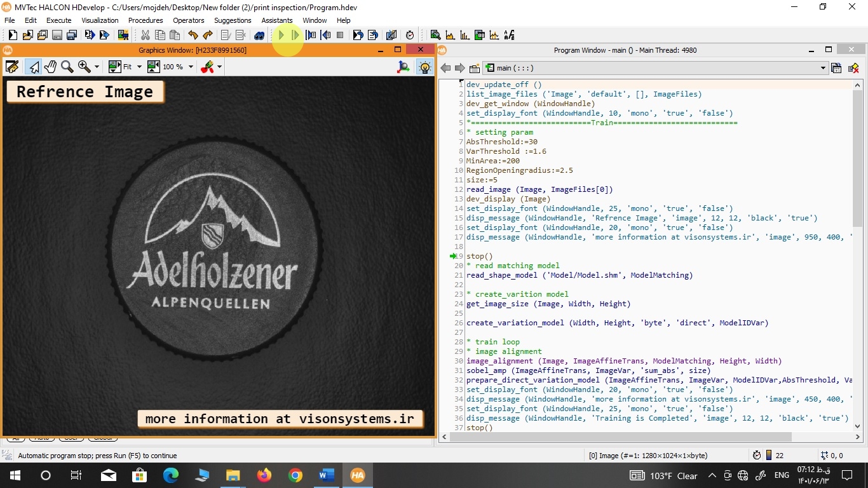This screenshot has width=868, height=488.
Task: Click the execution time clock icon in status bar
Action: click(x=757, y=456)
